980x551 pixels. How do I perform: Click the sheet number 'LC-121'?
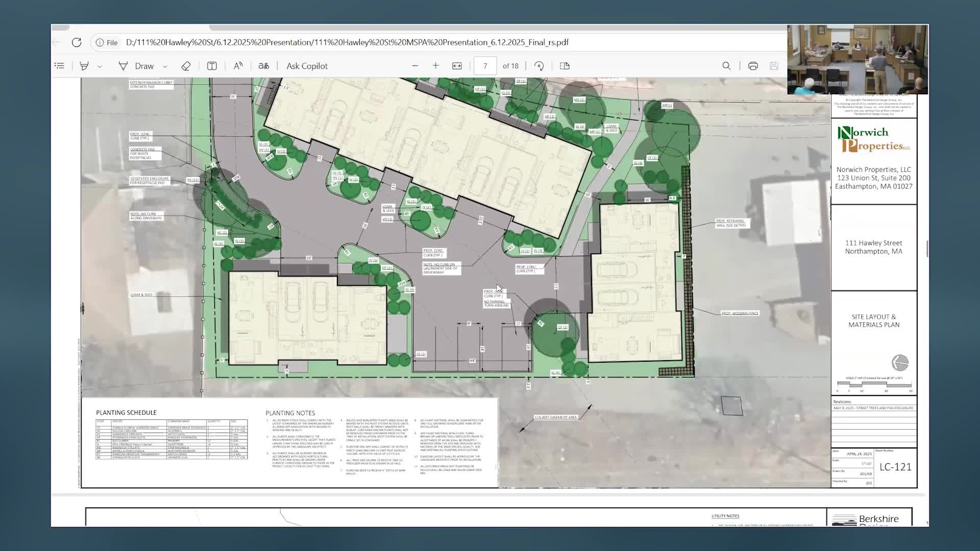tap(895, 467)
